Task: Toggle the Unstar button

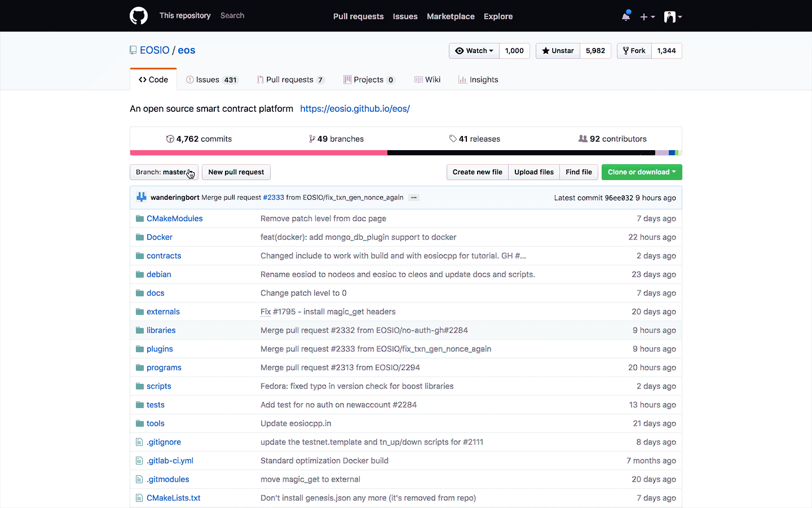Action: (x=558, y=51)
